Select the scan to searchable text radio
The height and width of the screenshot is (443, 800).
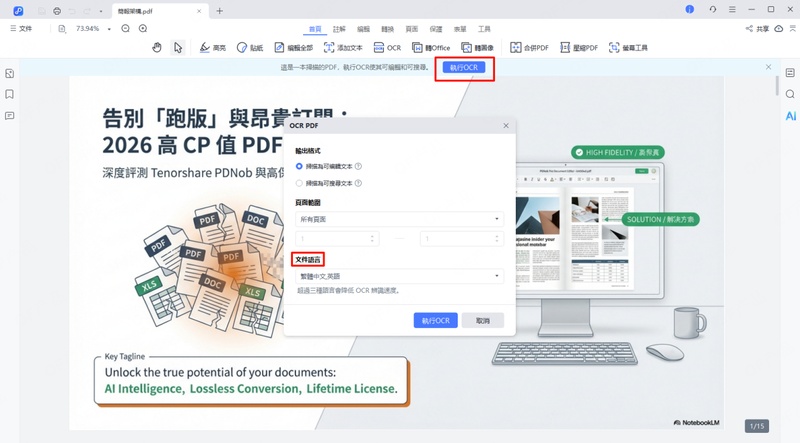(x=299, y=183)
